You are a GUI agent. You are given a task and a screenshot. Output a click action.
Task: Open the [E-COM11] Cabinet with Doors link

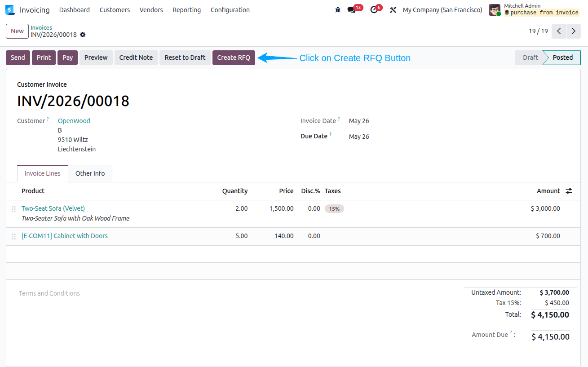[x=65, y=236]
